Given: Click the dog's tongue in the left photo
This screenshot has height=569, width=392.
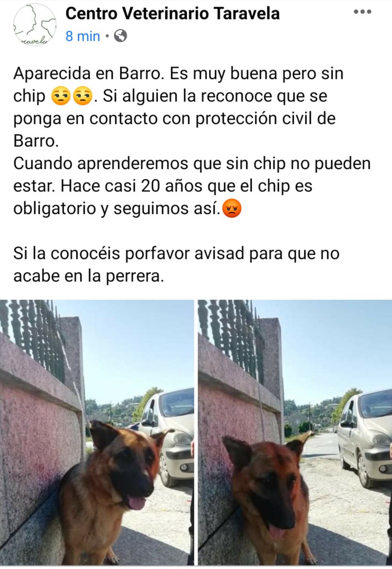Looking at the screenshot, I should pyautogui.click(x=136, y=503).
